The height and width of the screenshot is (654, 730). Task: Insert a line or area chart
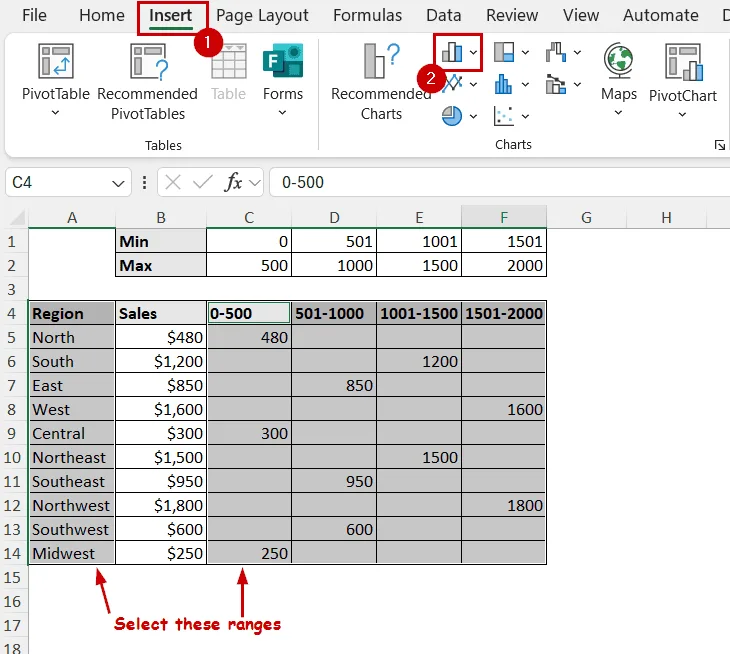point(452,84)
